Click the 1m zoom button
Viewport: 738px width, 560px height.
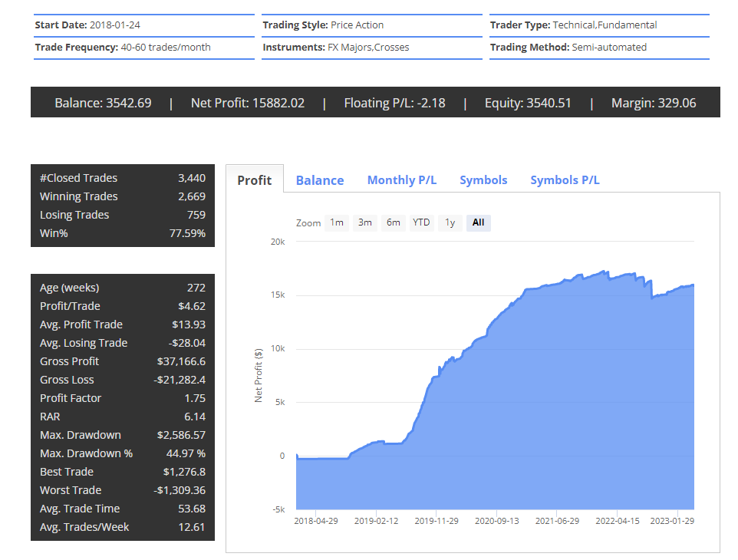point(337,222)
